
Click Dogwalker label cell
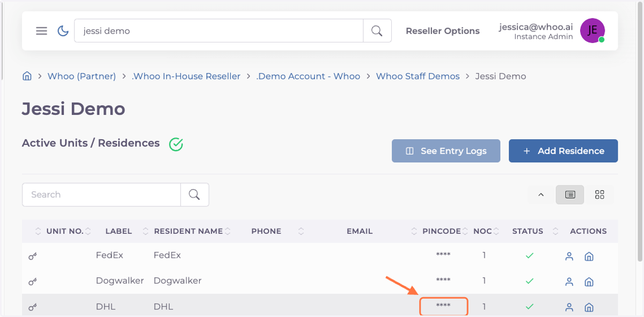click(120, 280)
